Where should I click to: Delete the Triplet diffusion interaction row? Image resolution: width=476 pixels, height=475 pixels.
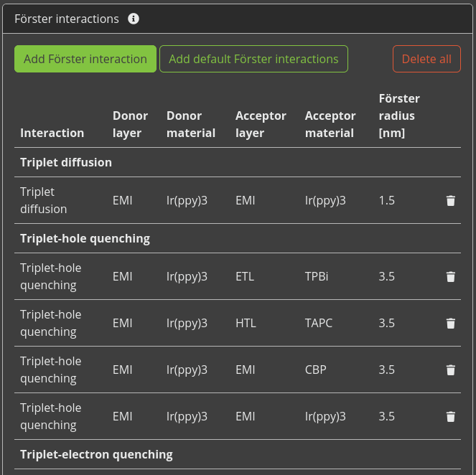tap(450, 201)
